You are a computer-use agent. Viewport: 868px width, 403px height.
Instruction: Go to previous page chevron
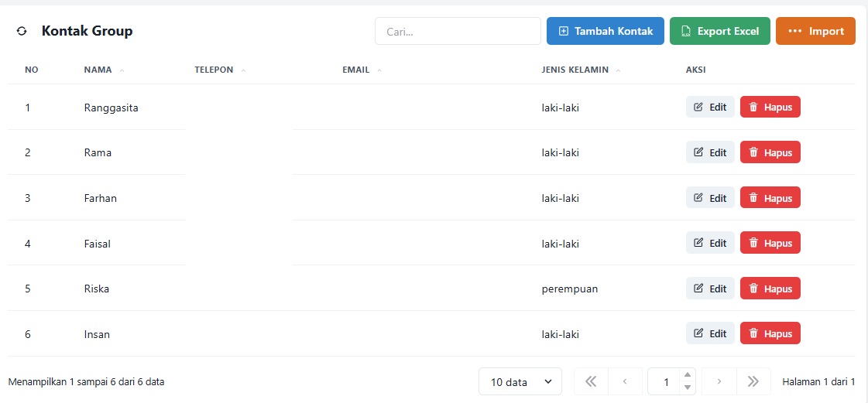coord(625,381)
